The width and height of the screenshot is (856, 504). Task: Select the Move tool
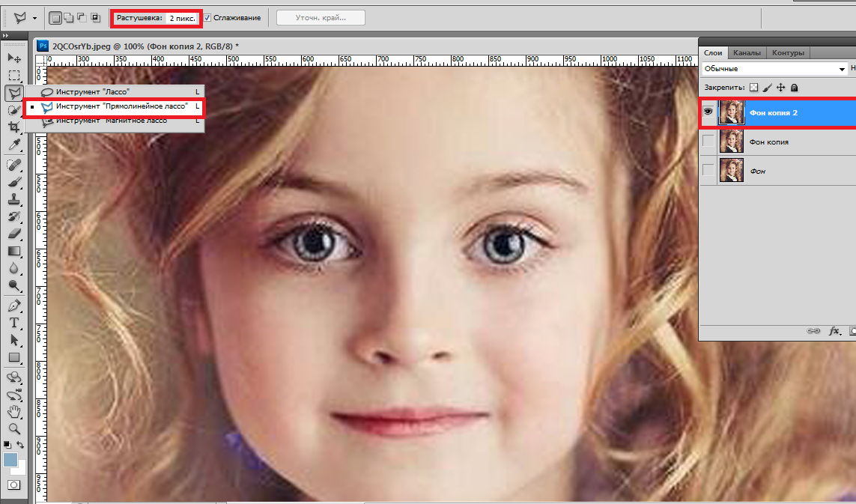(14, 58)
